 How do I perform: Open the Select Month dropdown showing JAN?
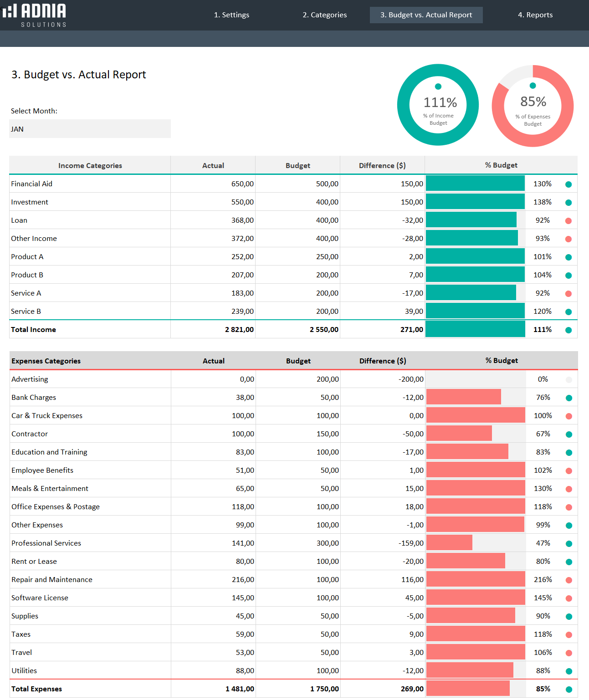click(90, 129)
